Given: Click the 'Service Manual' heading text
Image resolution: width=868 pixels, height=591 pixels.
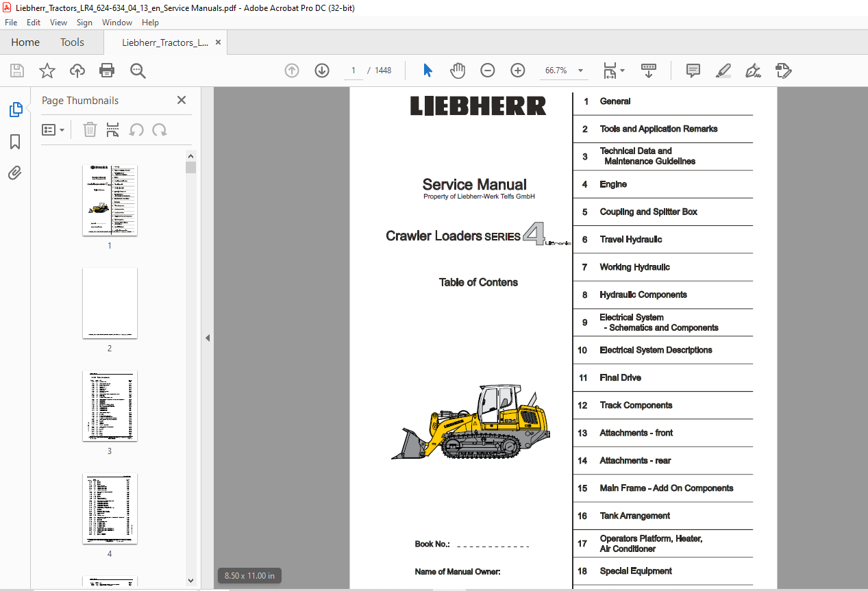Looking at the screenshot, I should [x=475, y=184].
